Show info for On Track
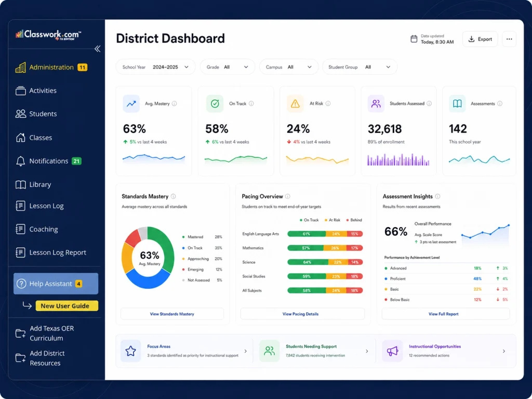The width and height of the screenshot is (532, 399). click(x=251, y=103)
